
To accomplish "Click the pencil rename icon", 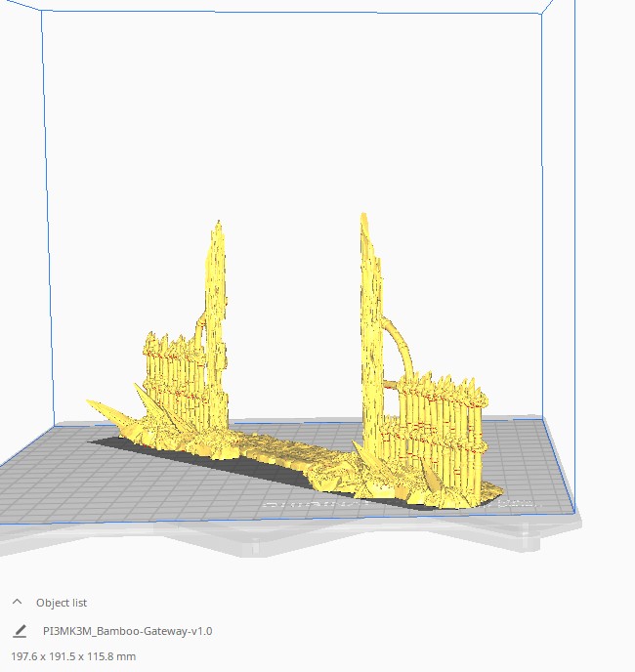I will [21, 631].
